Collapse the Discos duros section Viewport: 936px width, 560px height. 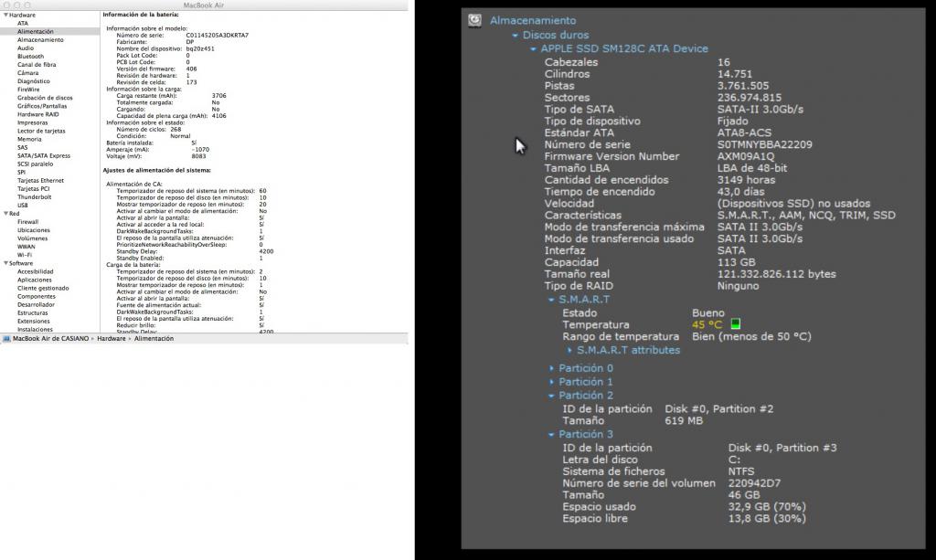click(516, 36)
